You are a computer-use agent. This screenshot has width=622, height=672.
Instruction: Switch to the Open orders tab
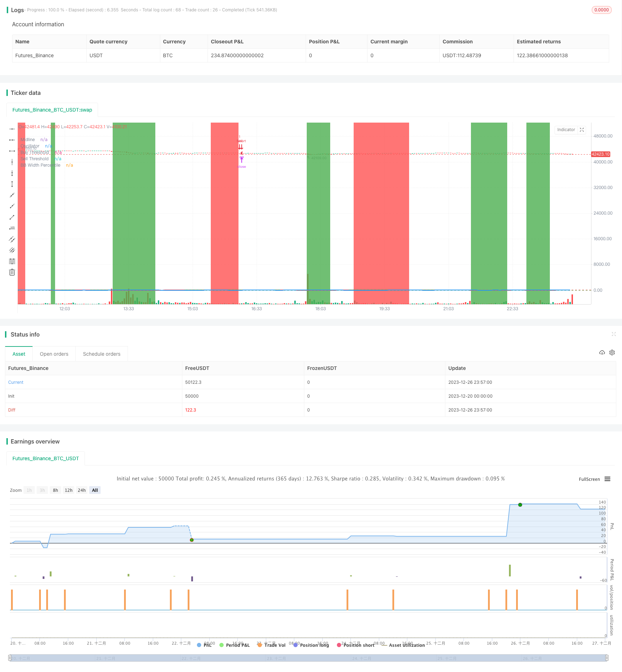(x=54, y=354)
